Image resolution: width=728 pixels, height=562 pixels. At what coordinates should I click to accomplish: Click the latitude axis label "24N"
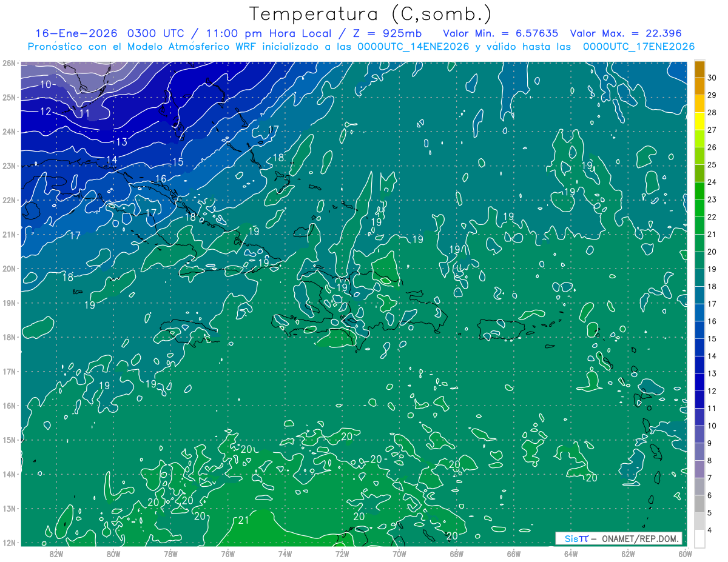tap(8, 132)
